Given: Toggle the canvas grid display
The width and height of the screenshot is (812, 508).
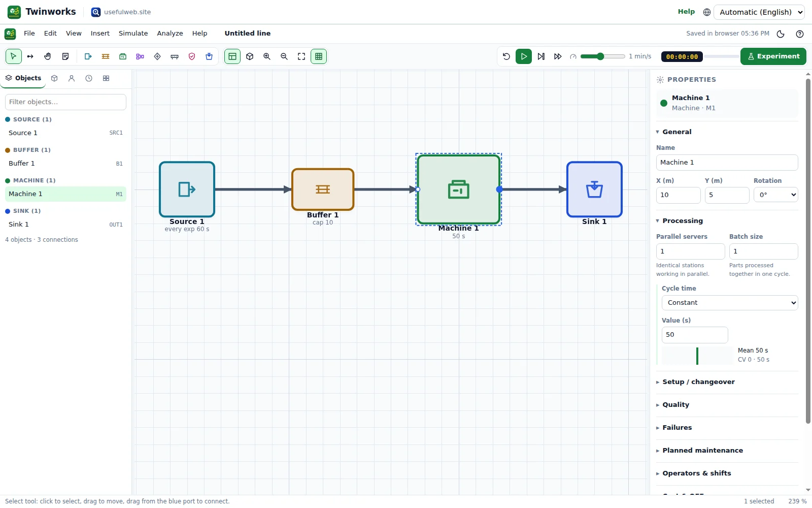Looking at the screenshot, I should [x=319, y=56].
